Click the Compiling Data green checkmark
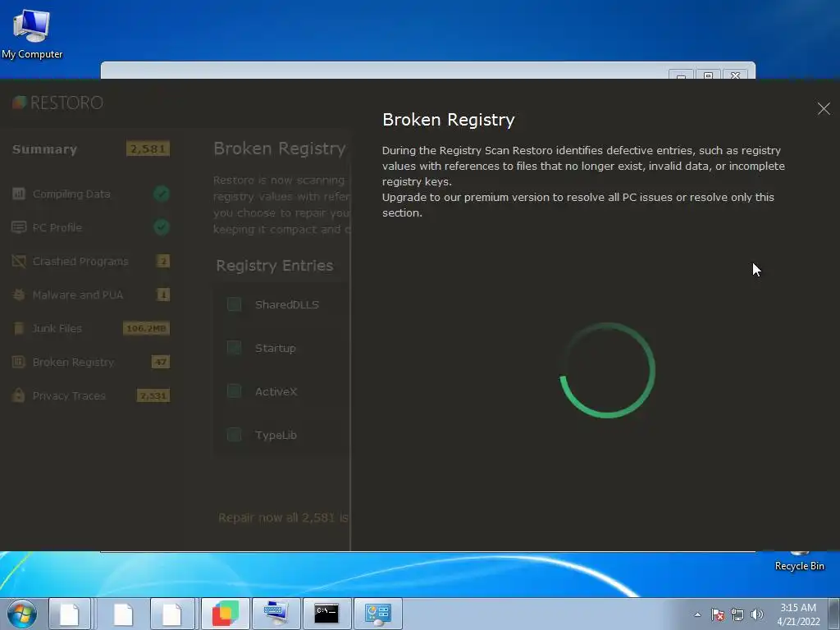Screen dimensions: 840x630 tap(162, 194)
